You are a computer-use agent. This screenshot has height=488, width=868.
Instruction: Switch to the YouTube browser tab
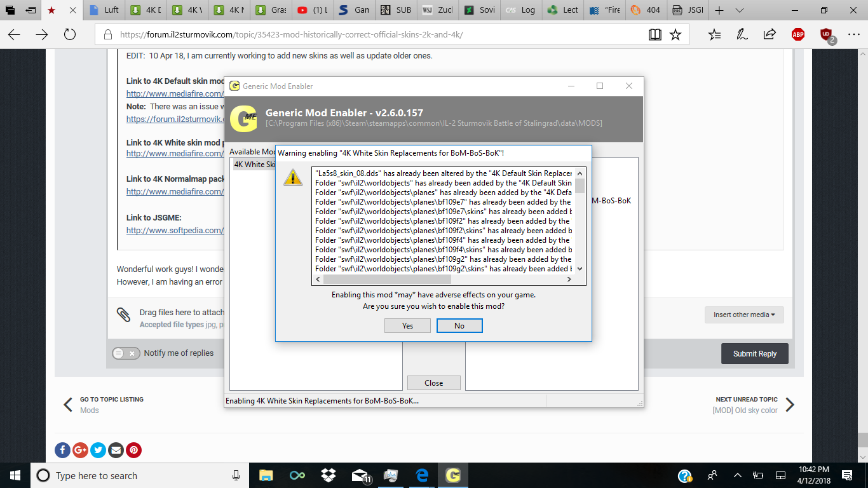(x=312, y=10)
